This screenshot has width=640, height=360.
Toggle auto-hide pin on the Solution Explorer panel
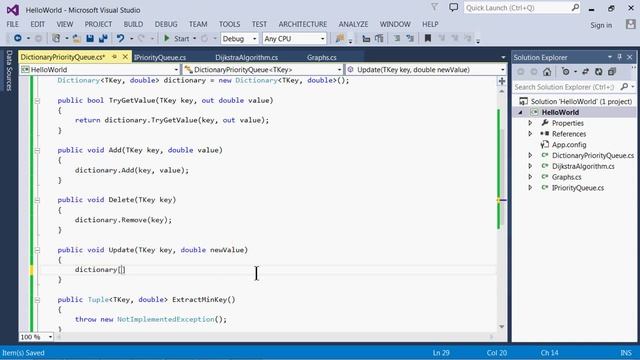pyautogui.click(x=620, y=57)
